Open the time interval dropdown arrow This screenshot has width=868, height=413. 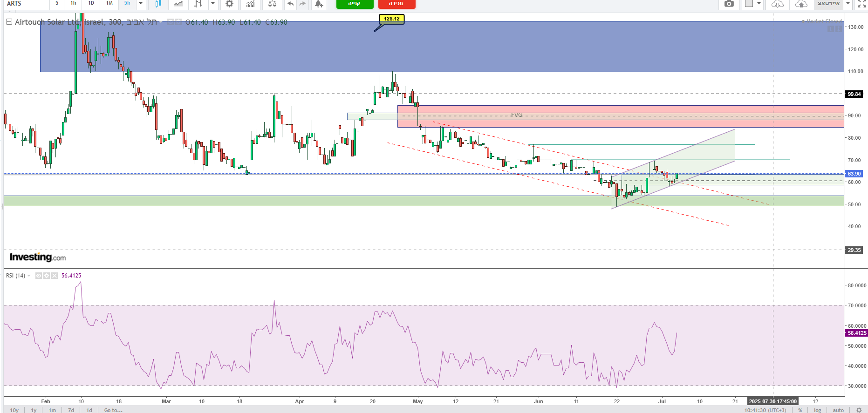[140, 4]
